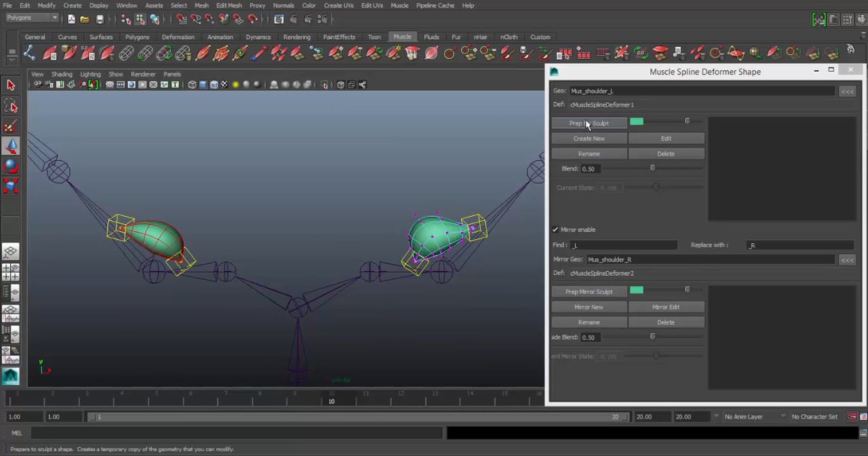The width and height of the screenshot is (868, 456).
Task: Toggle use all lights yellow bulb
Action: pos(235,85)
